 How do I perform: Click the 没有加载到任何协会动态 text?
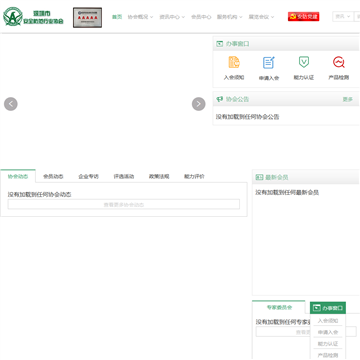40,194
